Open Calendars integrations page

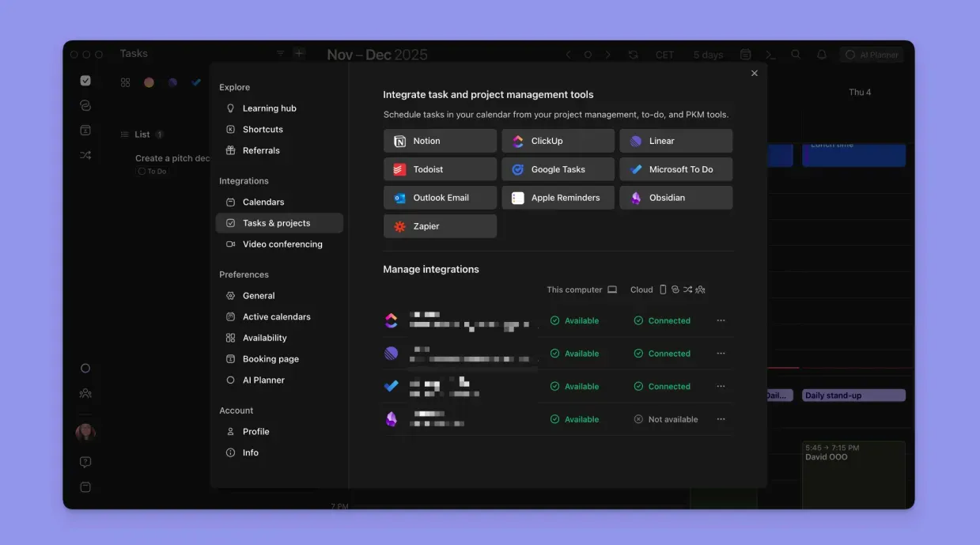[x=279, y=202]
